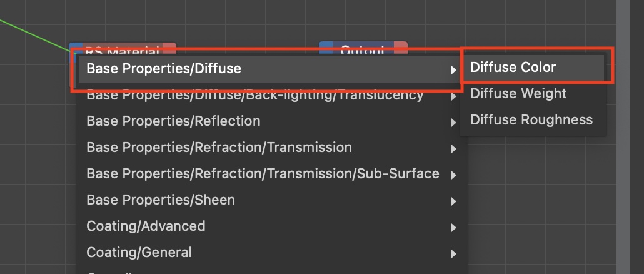Click the Output node's blue input port

(x=323, y=46)
